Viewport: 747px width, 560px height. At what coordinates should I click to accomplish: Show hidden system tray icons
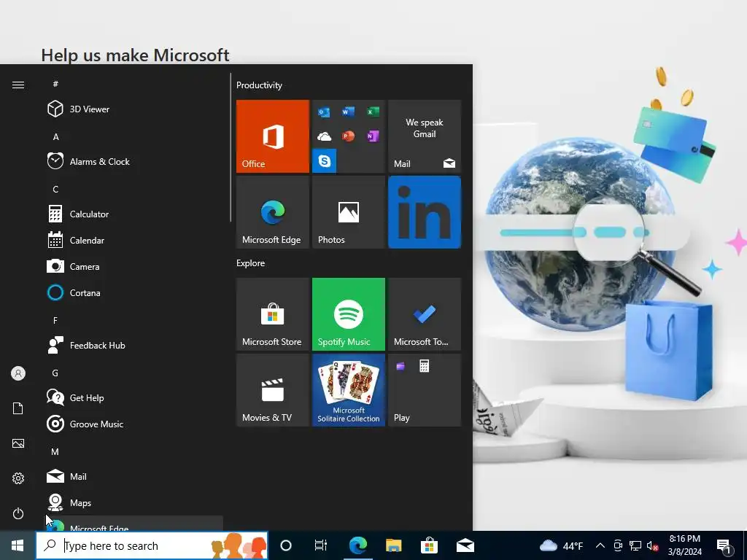600,545
